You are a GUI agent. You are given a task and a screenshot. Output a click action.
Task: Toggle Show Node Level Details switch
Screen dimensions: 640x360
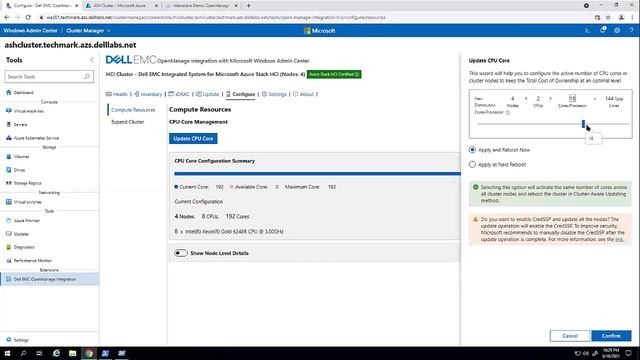(181, 253)
